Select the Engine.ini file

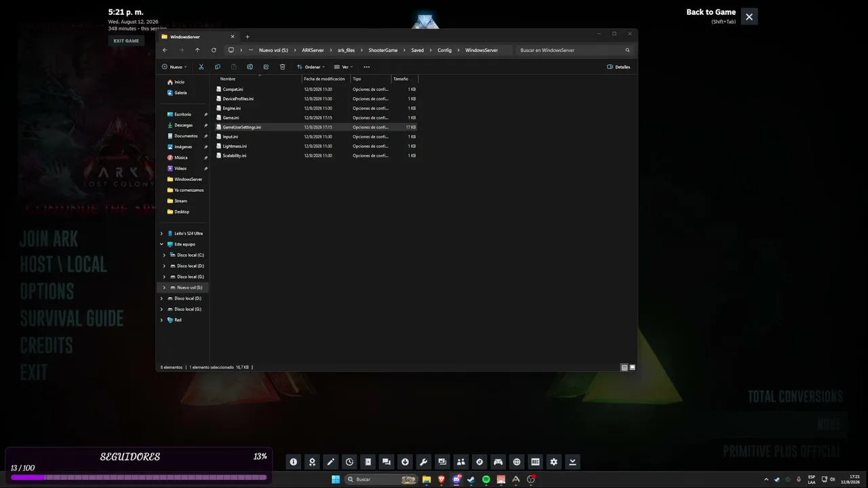click(x=231, y=108)
